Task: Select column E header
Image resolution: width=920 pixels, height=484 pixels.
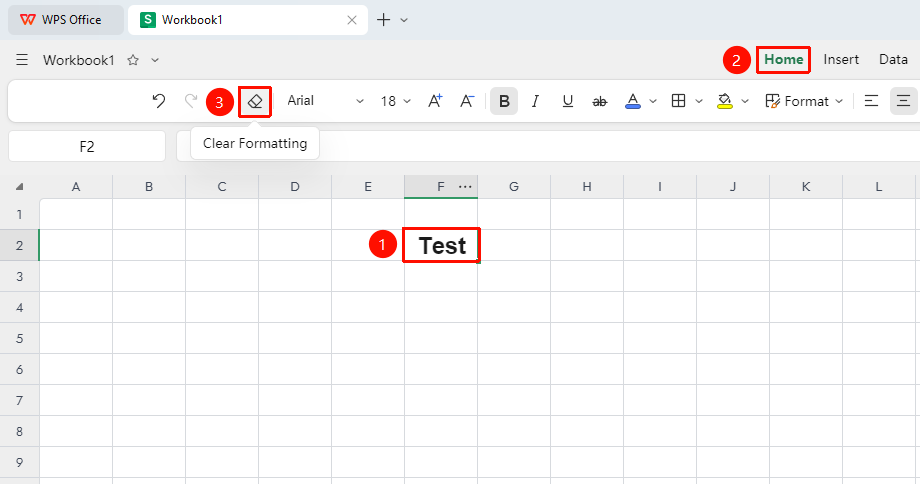Action: (x=368, y=187)
